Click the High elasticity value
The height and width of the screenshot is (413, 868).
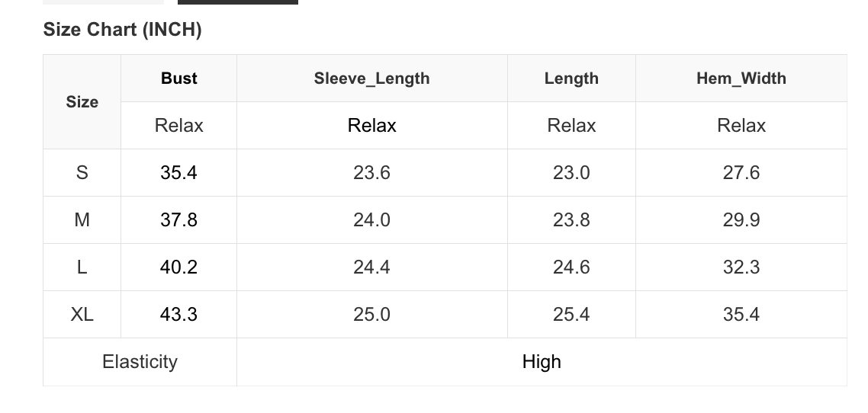pos(542,362)
